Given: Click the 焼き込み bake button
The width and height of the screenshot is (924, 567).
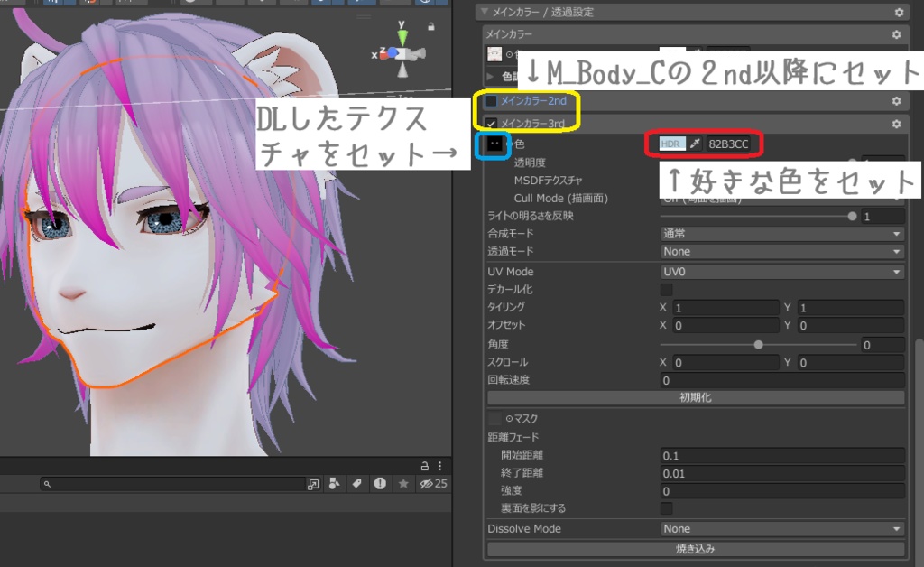Looking at the screenshot, I should point(696,549).
